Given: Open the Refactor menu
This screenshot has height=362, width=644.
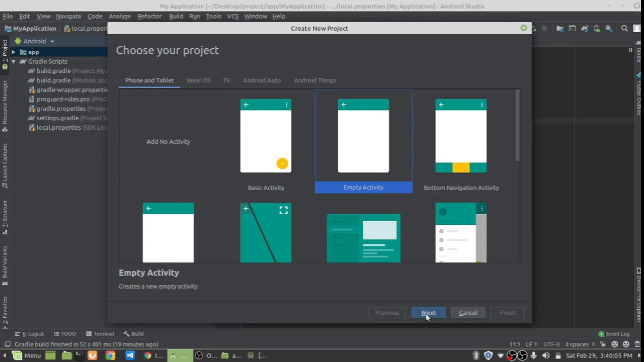Looking at the screenshot, I should point(149,16).
